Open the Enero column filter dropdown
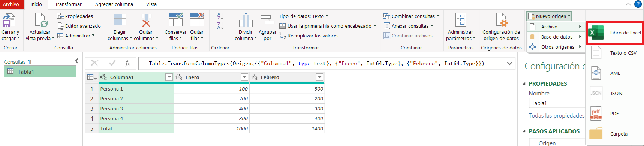Viewport: 644px width, 146px height. [244, 77]
